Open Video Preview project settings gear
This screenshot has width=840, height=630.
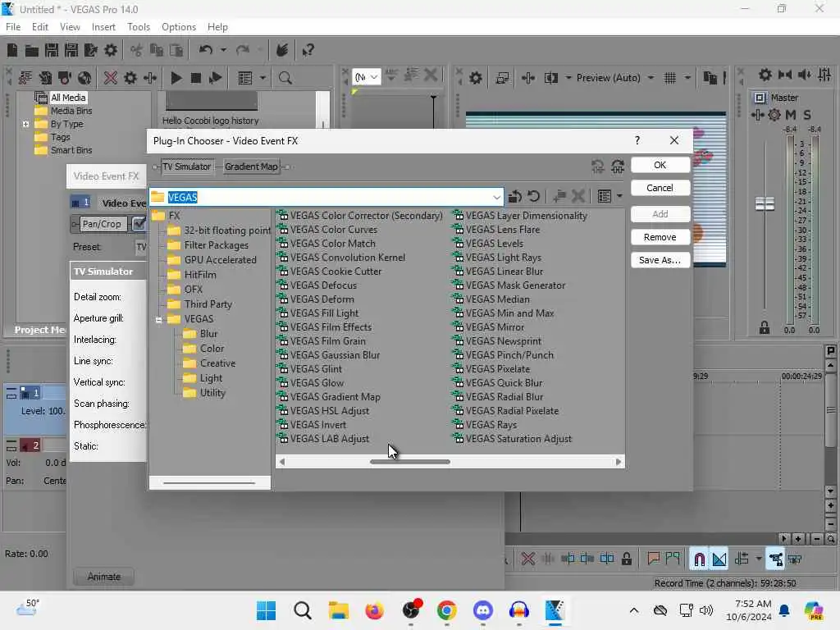tap(475, 78)
